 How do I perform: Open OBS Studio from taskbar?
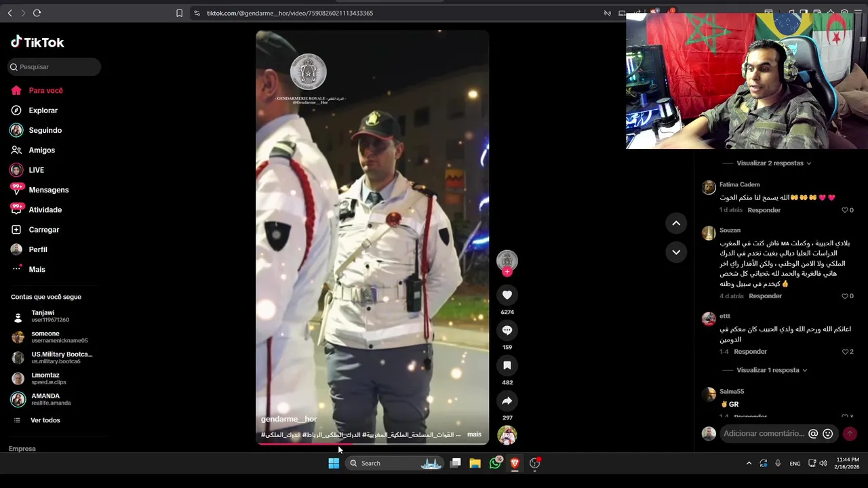534,463
